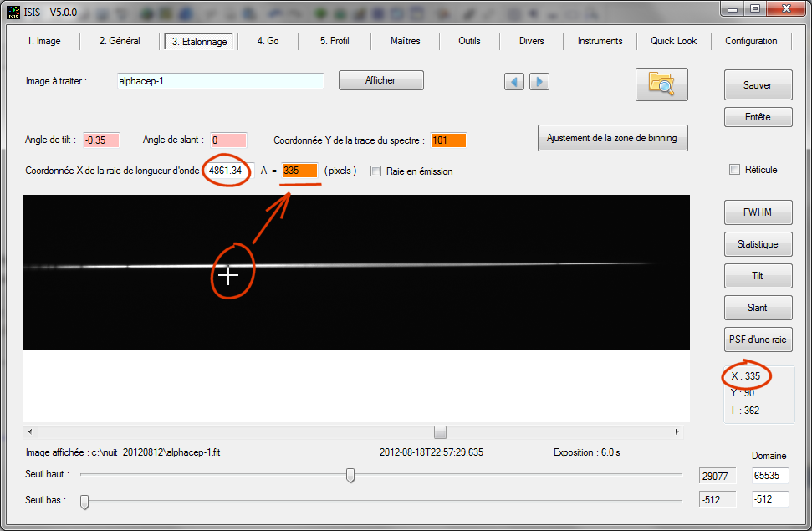Select the 3. Etalonnage tab
The height and width of the screenshot is (531, 812).
[x=199, y=42]
